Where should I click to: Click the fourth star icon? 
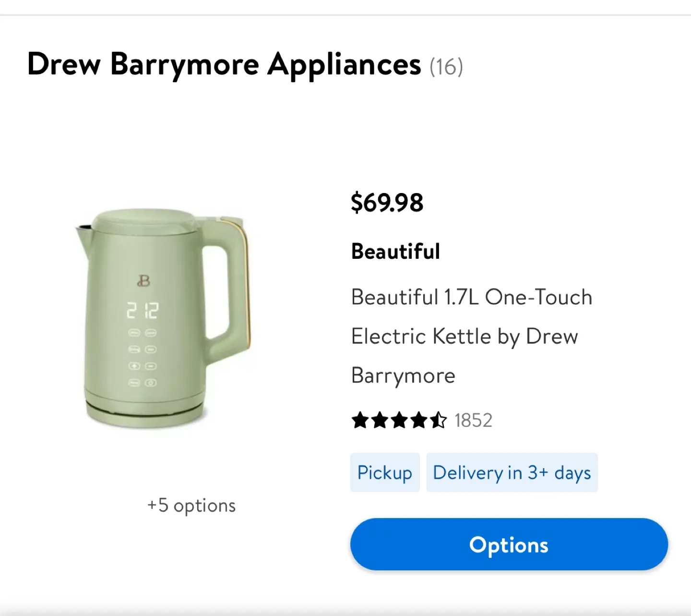[x=419, y=421]
